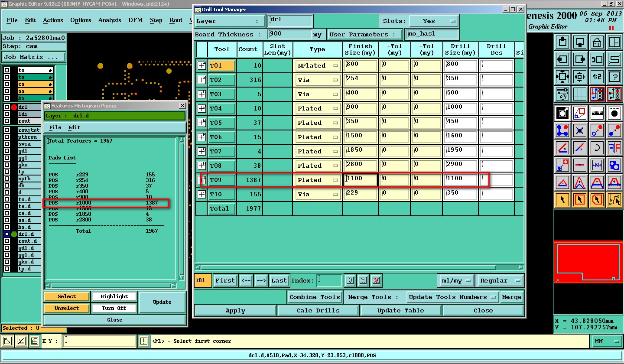The image size is (624, 364).
Task: Click the pan up arrow icon
Action: pos(562,42)
